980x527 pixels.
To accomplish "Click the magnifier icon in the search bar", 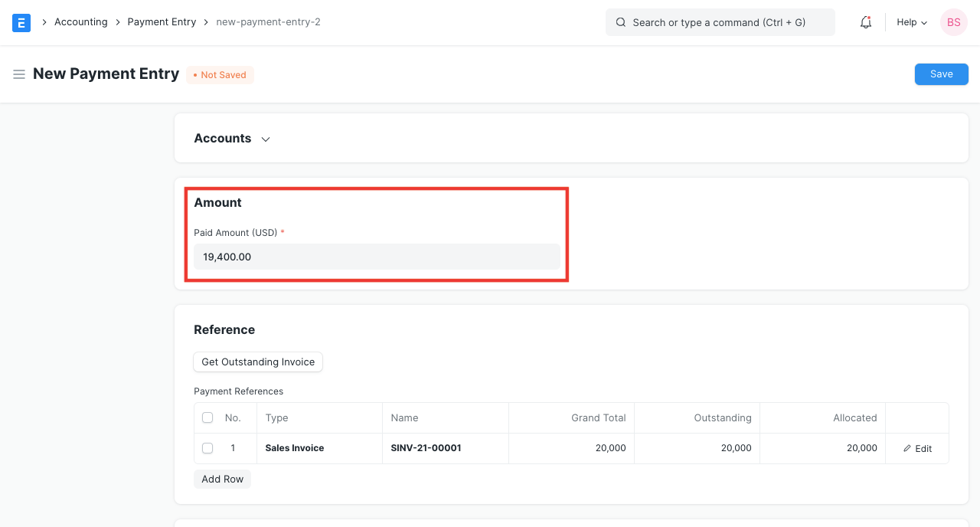I will 621,22.
